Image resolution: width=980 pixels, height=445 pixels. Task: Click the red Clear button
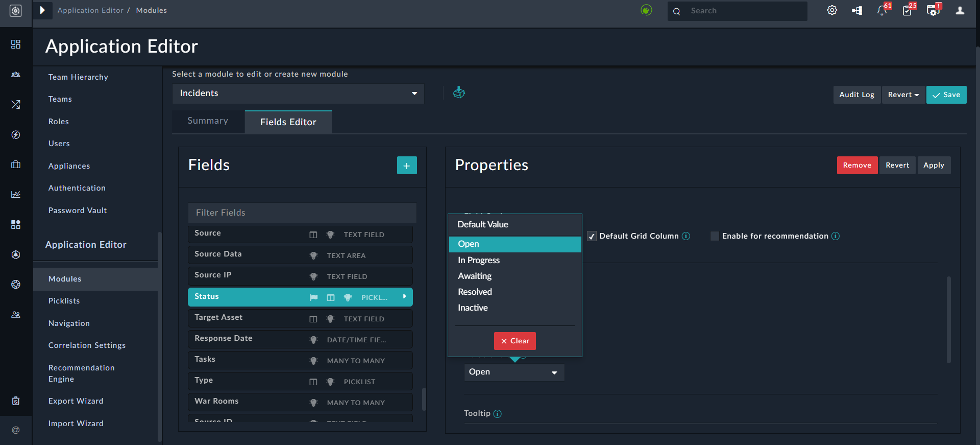pos(515,341)
